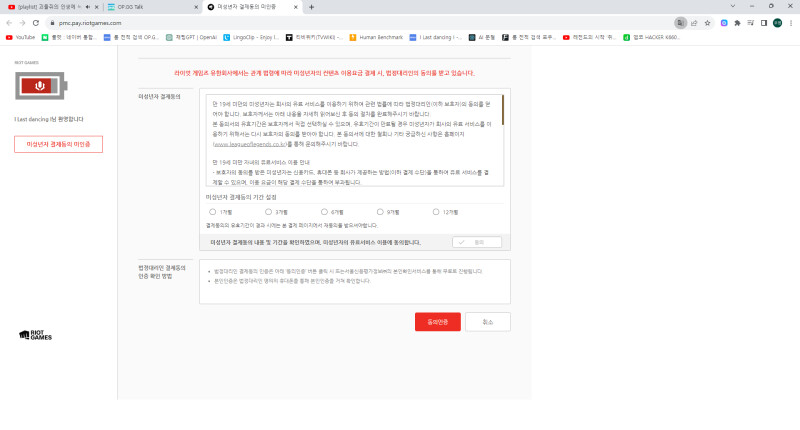800x430 pixels.
Task: Select the 3개월 consent period radio
Action: pyautogui.click(x=268, y=212)
